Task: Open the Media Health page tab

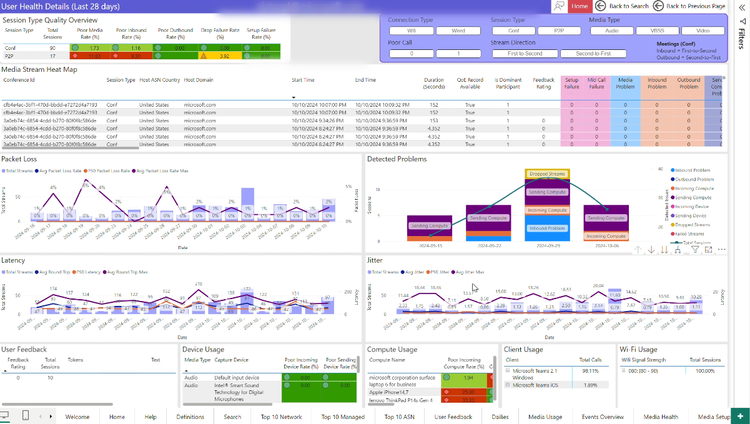Action: 661,416
